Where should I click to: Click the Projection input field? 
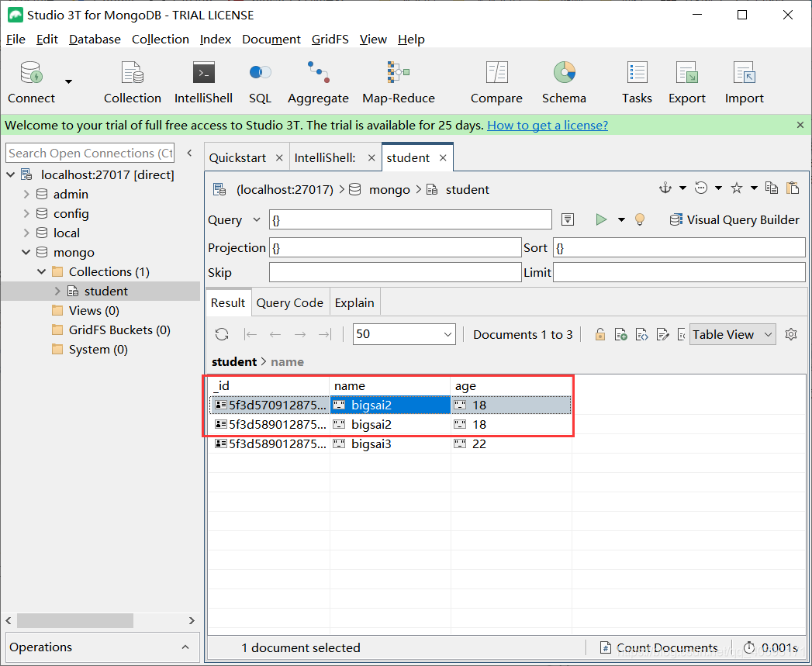coord(395,247)
